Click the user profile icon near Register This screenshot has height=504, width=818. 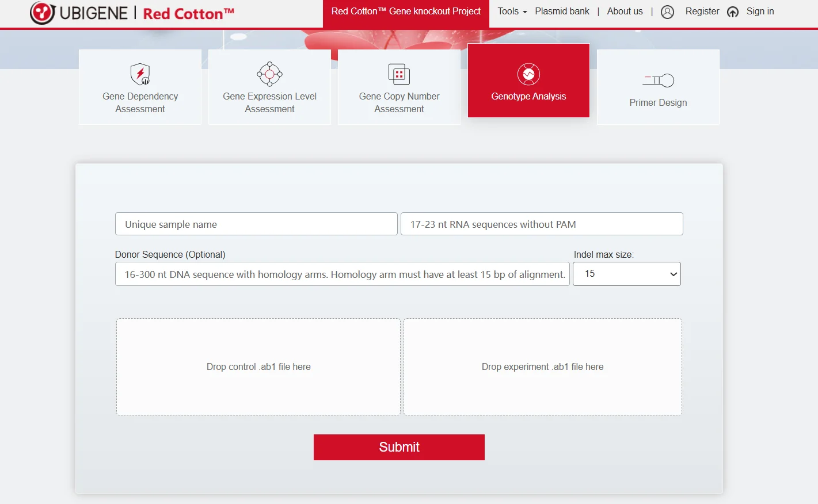667,12
